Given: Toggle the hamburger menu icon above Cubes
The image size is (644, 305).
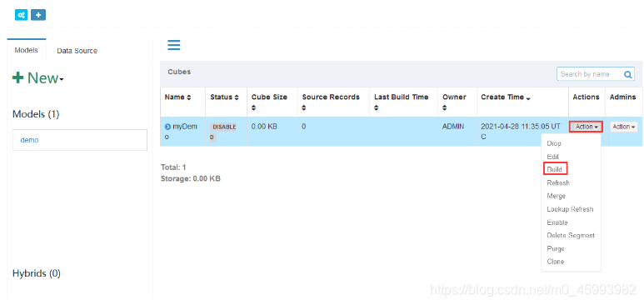Looking at the screenshot, I should pos(174,45).
